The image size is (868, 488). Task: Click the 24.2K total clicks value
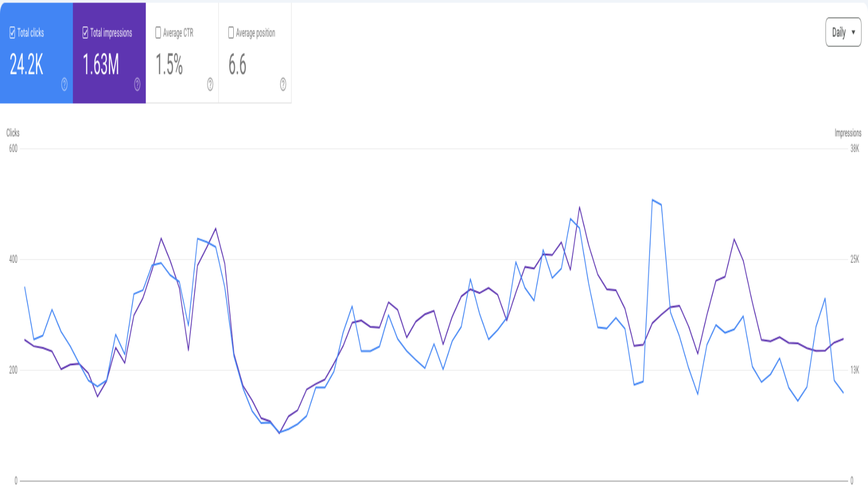pos(26,64)
